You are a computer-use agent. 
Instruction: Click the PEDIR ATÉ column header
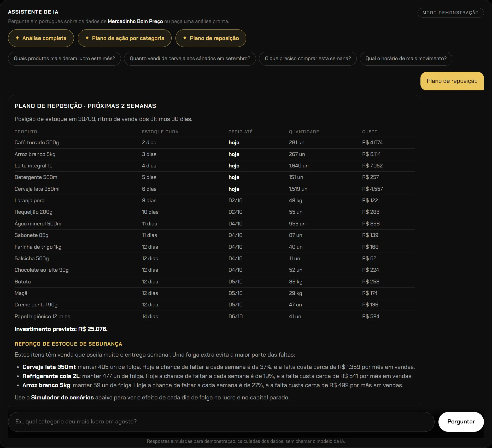[x=241, y=132]
